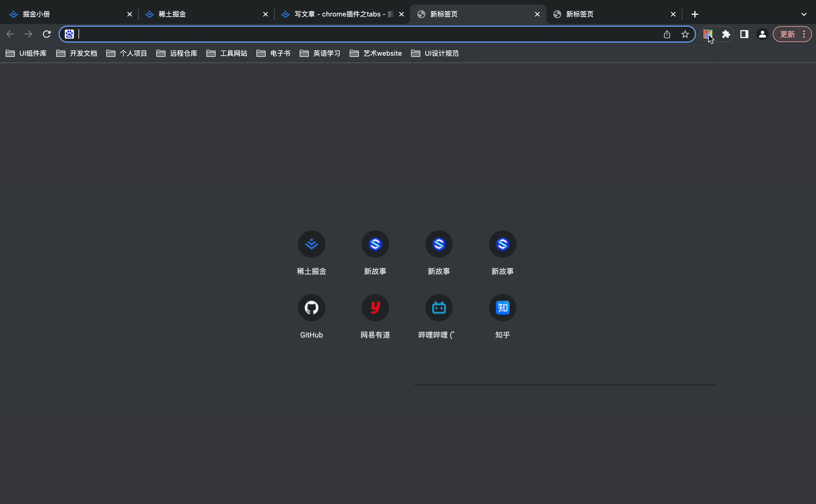Click the 更新 update button

click(787, 34)
